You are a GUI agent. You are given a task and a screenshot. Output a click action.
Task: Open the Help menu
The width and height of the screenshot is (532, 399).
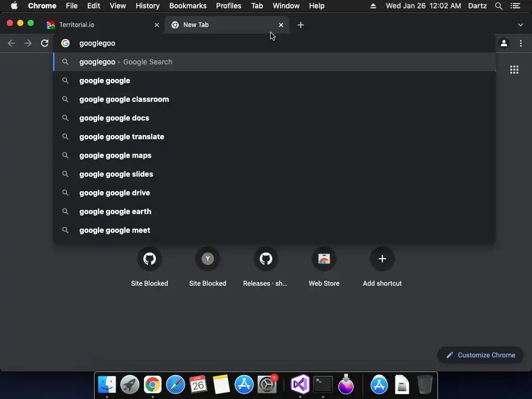click(x=316, y=6)
